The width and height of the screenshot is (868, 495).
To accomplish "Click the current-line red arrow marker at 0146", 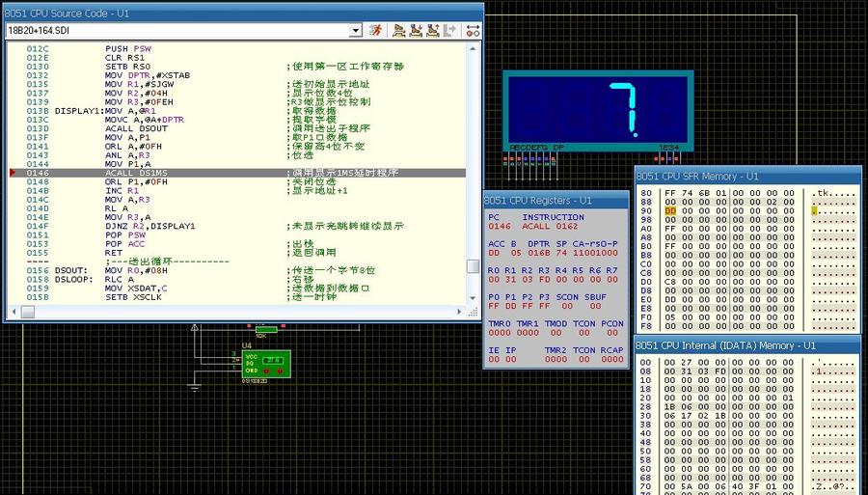I will 13,173.
